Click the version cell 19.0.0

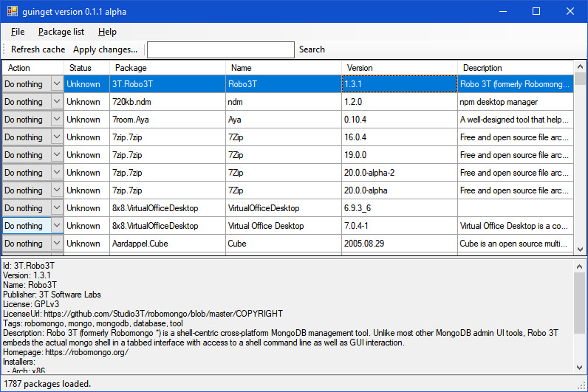pos(400,155)
